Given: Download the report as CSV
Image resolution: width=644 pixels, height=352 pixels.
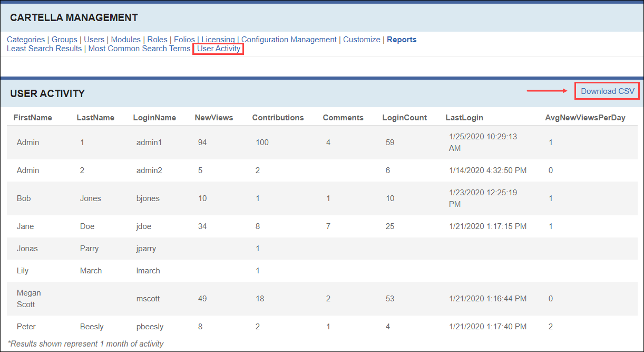Looking at the screenshot, I should coord(608,91).
